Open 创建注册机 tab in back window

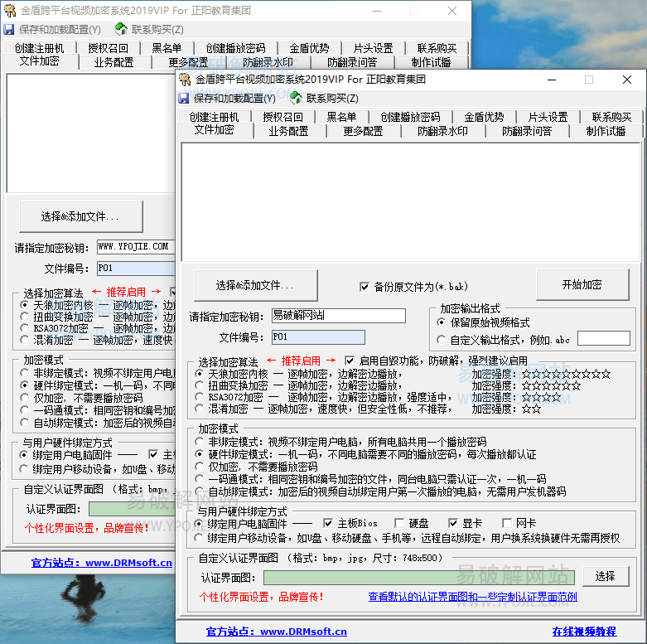39,49
